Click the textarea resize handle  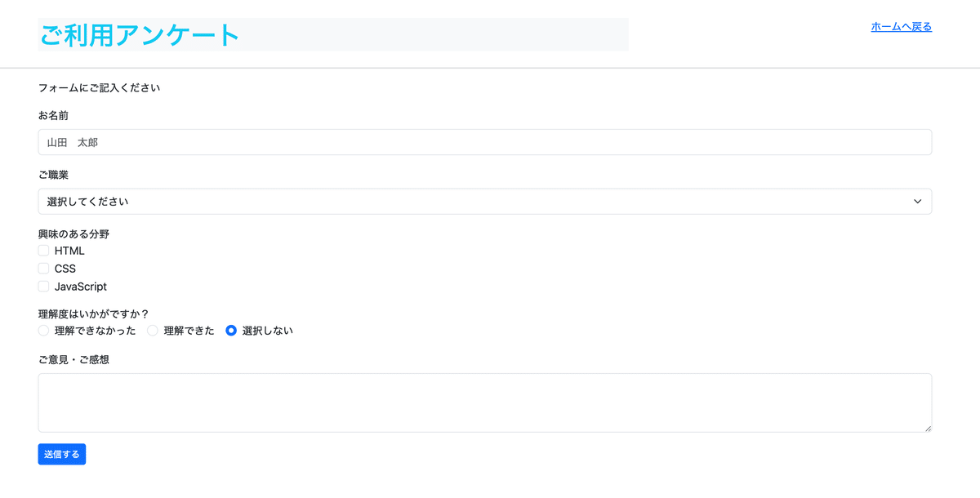[x=928, y=428]
